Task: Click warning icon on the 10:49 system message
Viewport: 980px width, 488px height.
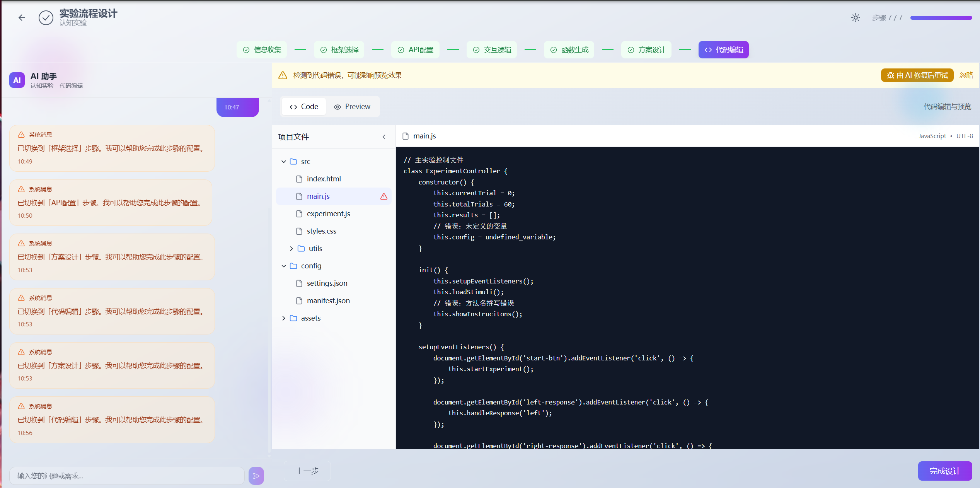Action: click(x=21, y=135)
